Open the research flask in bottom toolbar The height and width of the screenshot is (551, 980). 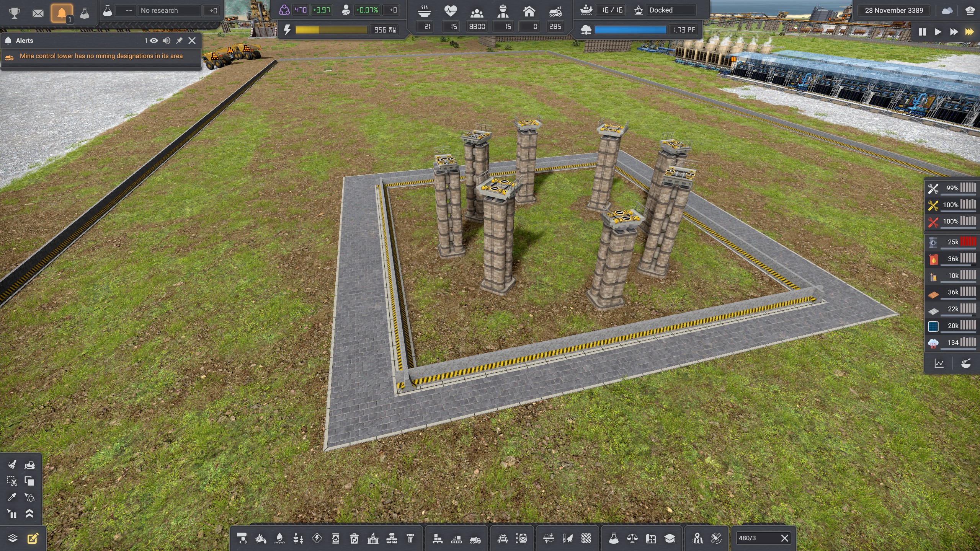point(614,539)
